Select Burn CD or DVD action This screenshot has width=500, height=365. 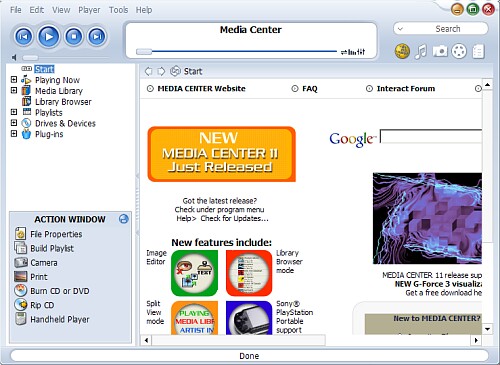(60, 291)
